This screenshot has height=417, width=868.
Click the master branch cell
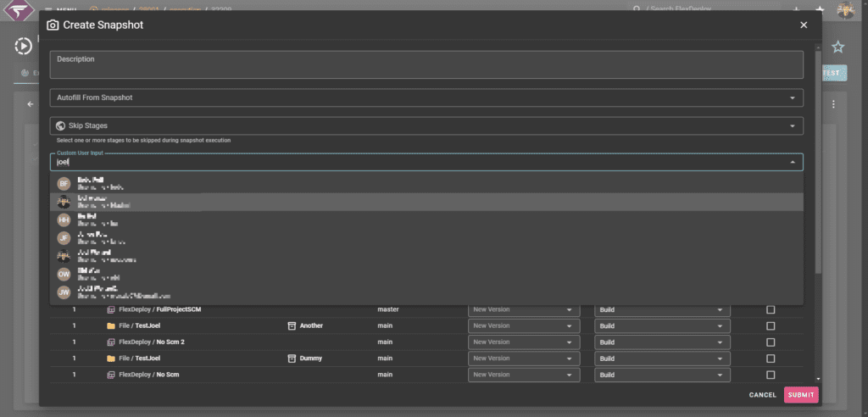388,309
